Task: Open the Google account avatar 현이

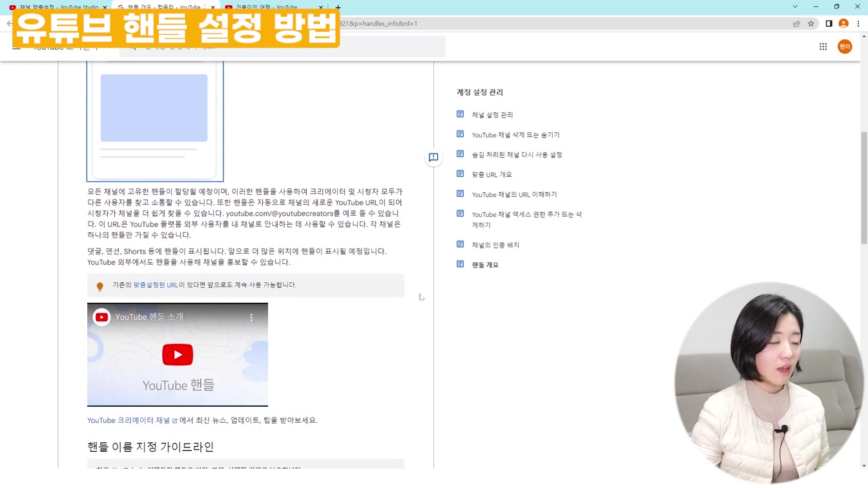Action: (x=845, y=46)
